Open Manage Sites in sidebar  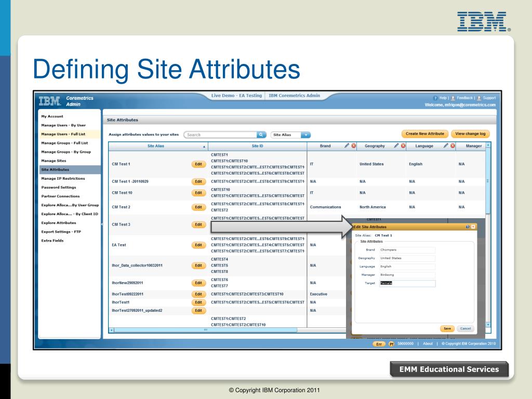(x=54, y=161)
